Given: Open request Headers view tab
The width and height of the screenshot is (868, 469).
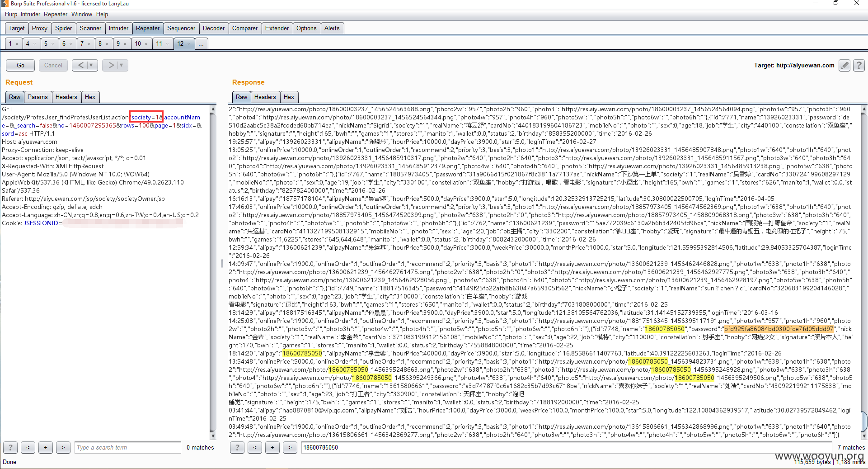Looking at the screenshot, I should tap(66, 97).
